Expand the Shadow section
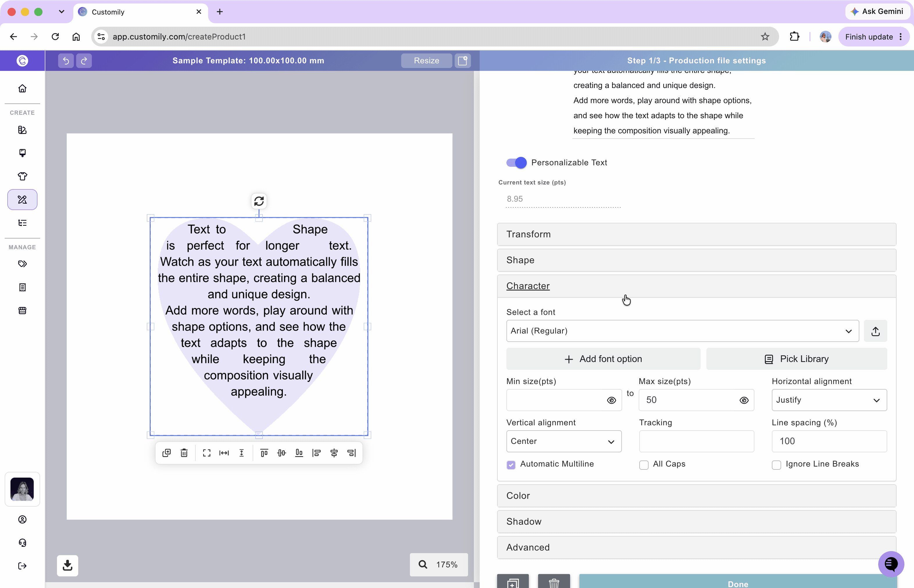914x588 pixels. (x=697, y=522)
